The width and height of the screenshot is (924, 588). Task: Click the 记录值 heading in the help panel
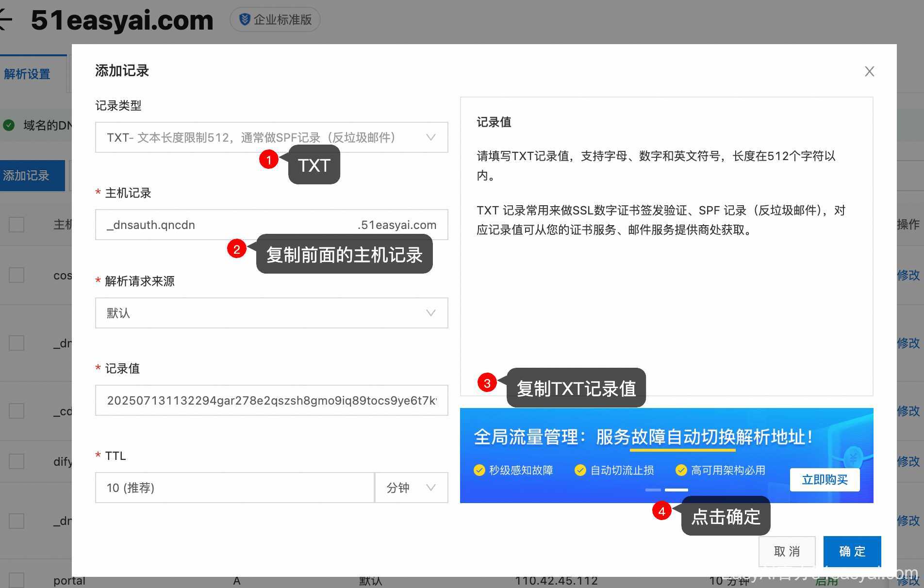494,122
